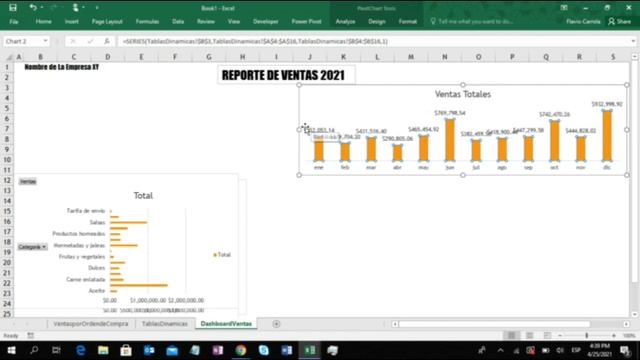The width and height of the screenshot is (640, 360).
Task: Click the Enter formula checkmark icon
Action: pos(90,41)
